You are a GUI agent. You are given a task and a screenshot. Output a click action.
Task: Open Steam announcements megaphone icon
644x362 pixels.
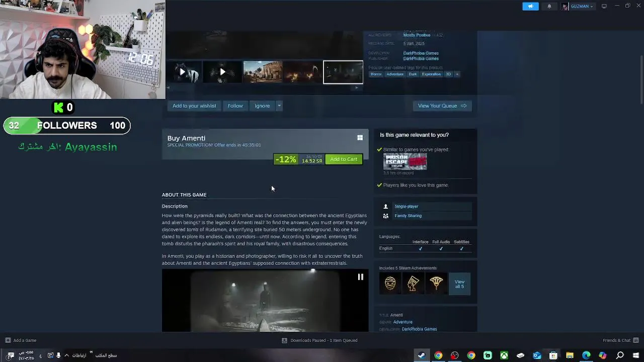[x=530, y=6]
